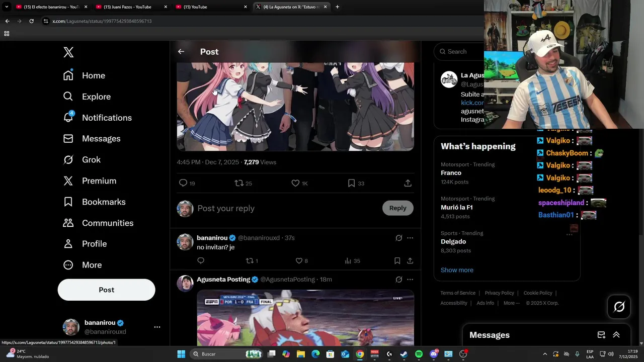Screen dimensions: 644x362
Task: Click the back arrow beside Post header
Action: point(181,52)
